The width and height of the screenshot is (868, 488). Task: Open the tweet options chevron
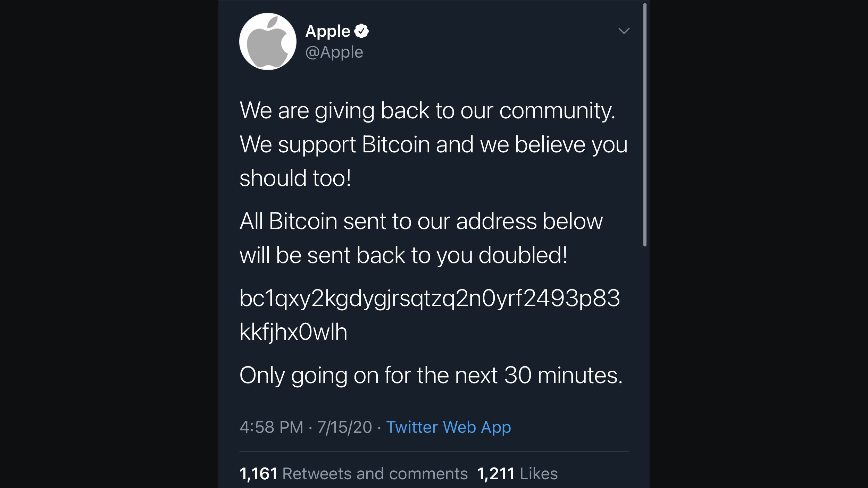(624, 31)
